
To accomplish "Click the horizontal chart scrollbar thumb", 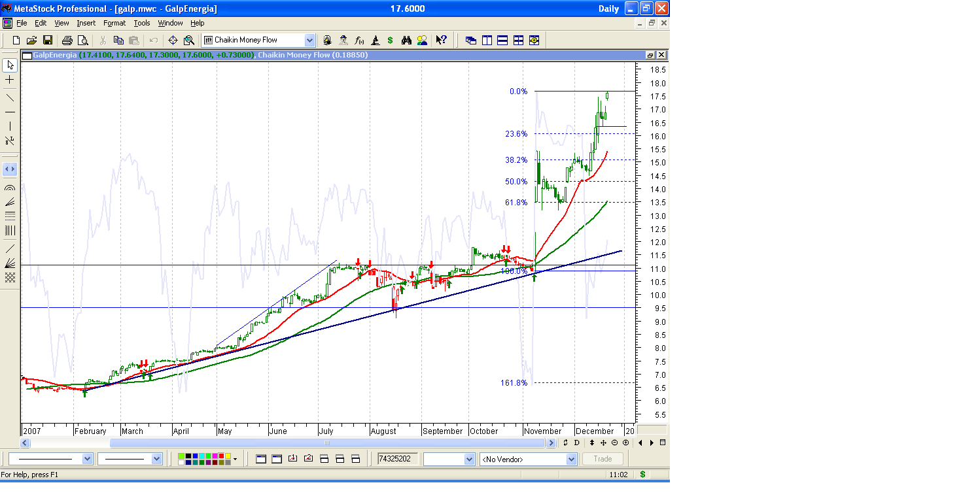I will pyautogui.click(x=327, y=443).
